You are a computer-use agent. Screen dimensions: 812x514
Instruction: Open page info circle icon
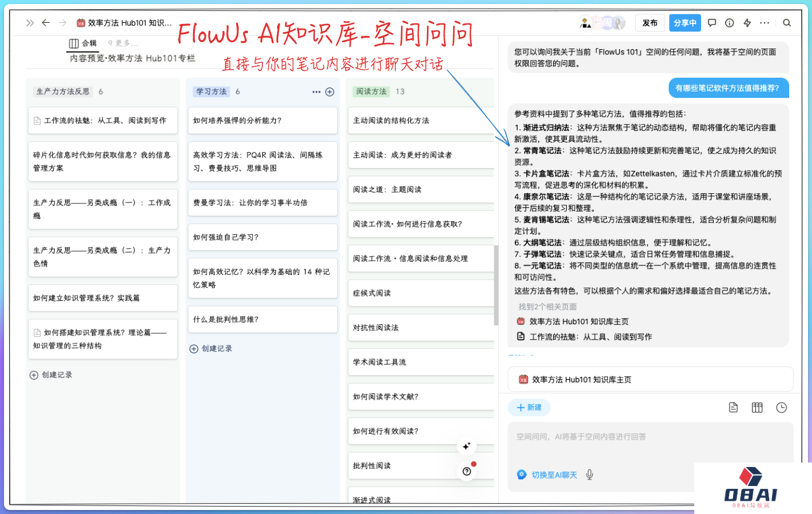tap(730, 23)
